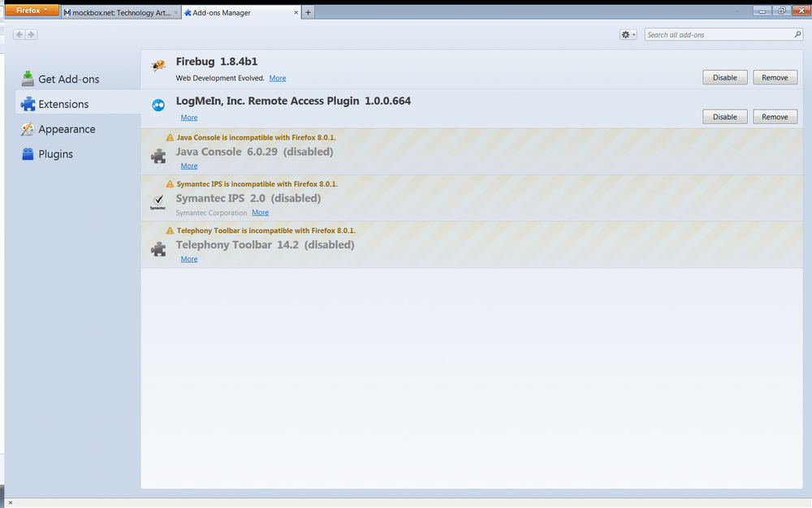Image resolution: width=812 pixels, height=508 pixels.
Task: Click the LogMeIn plugin globe icon
Action: point(158,105)
